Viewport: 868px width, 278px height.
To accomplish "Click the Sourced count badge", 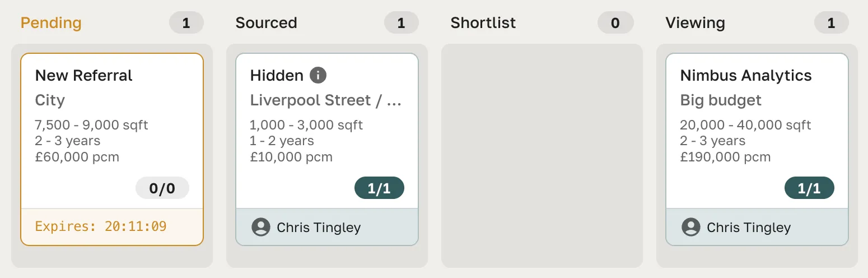I will 401,23.
